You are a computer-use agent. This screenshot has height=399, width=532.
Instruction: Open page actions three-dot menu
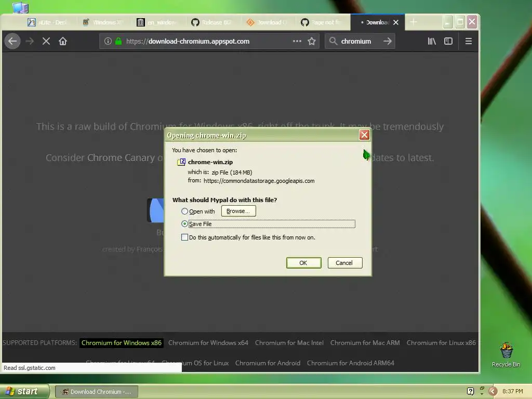coord(297,41)
